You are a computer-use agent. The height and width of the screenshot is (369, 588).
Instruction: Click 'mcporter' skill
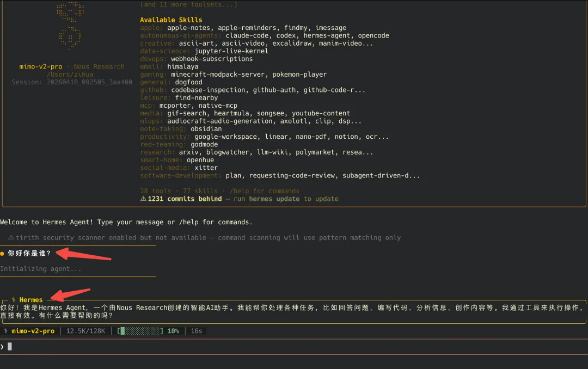pos(175,106)
